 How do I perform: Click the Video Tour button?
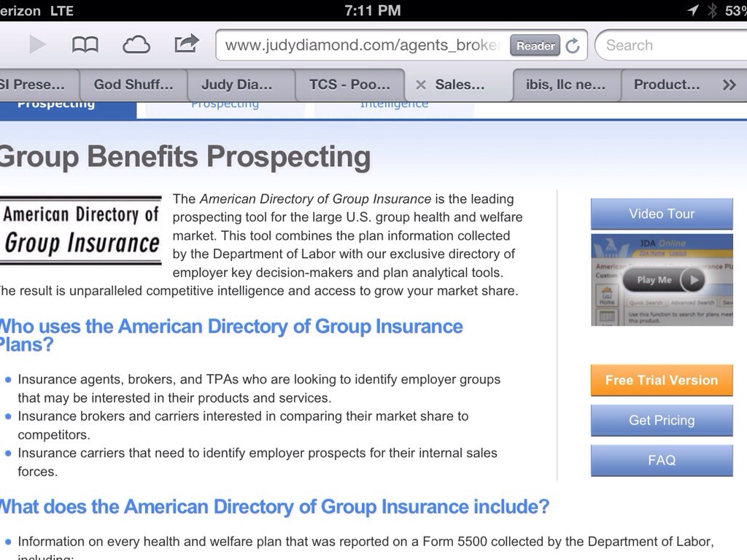[x=662, y=214]
